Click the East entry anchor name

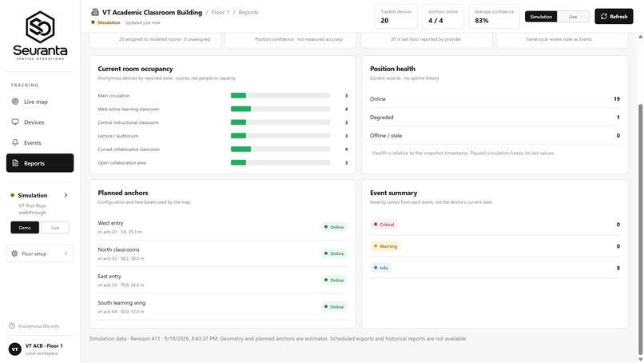pos(109,277)
